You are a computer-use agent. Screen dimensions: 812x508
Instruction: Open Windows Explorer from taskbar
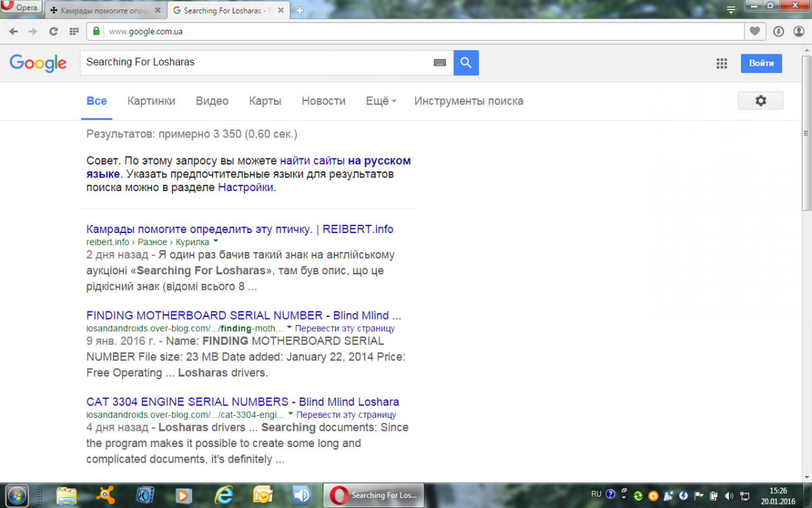coord(66,495)
